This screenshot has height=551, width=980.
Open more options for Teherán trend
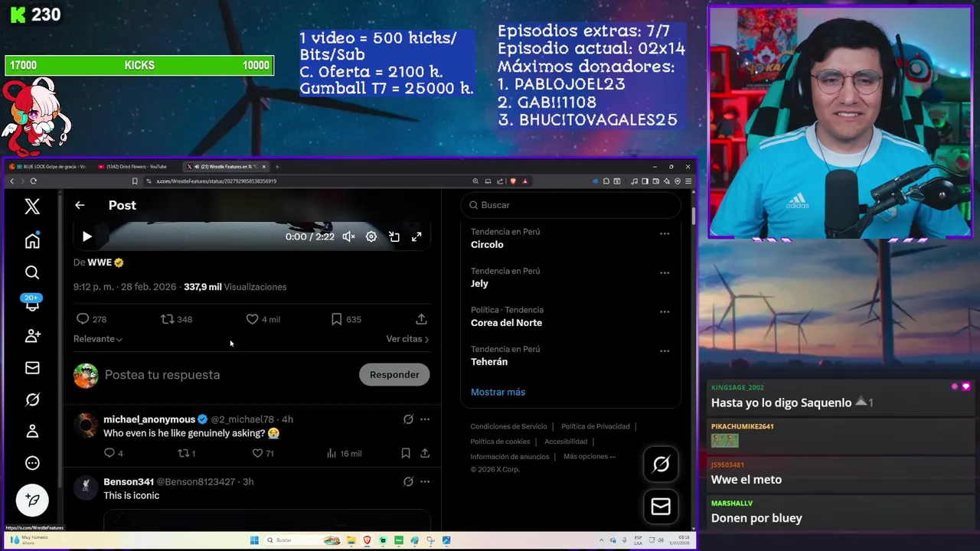[x=665, y=350]
